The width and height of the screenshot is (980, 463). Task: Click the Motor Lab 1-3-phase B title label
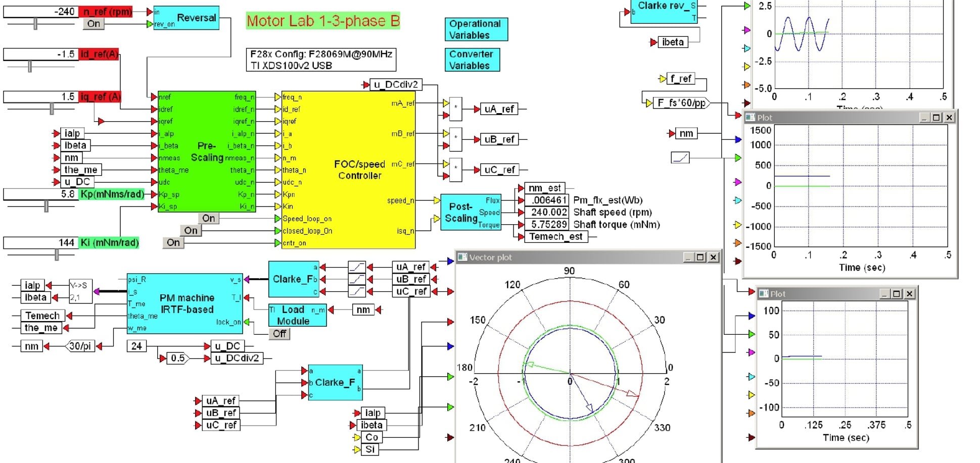323,21
